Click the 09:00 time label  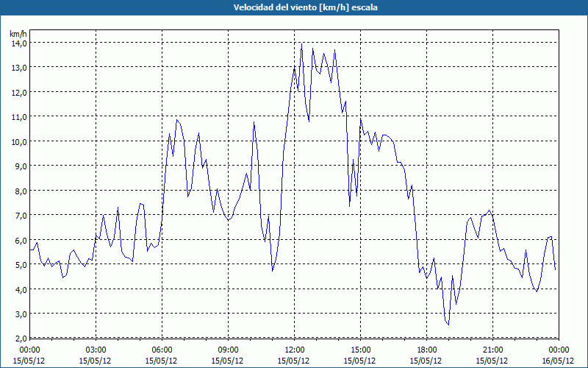coord(228,350)
